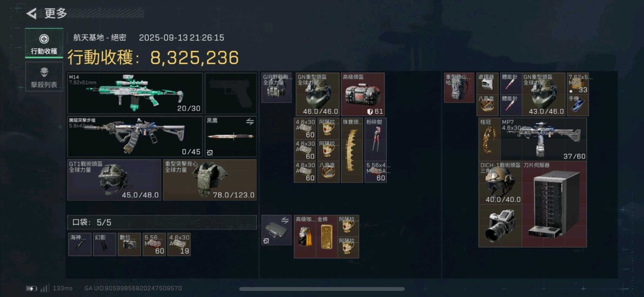This screenshot has height=297, width=644.
Task: Tap the 刀片伺服器 blade server item
Action: tap(554, 204)
